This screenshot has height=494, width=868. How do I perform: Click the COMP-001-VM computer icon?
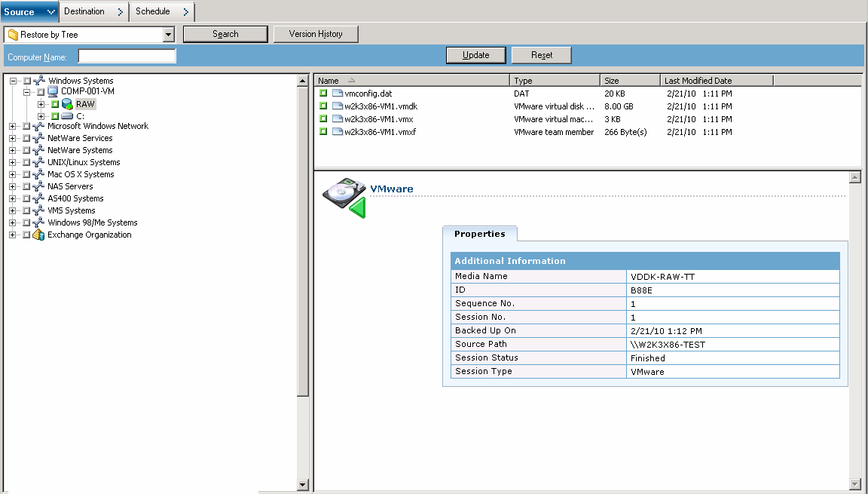50,92
